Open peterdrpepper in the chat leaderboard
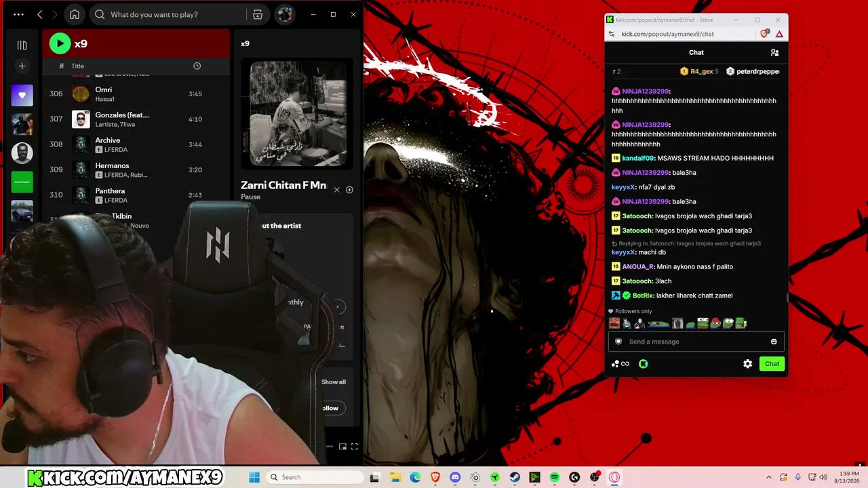This screenshot has height=488, width=868. 753,71
